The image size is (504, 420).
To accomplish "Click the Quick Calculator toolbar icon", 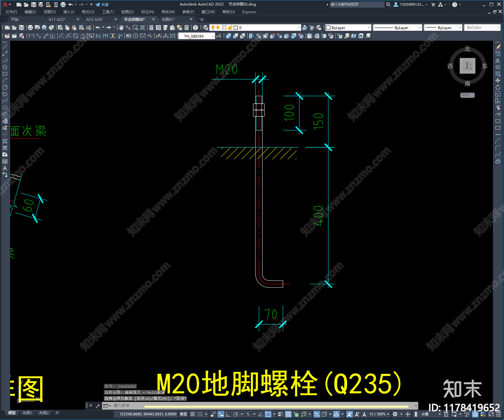I will pos(186,28).
